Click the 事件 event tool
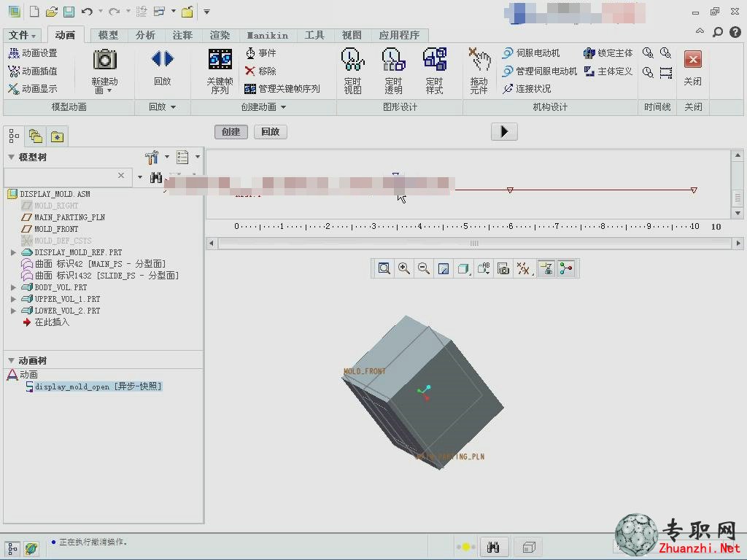747x560 pixels. pyautogui.click(x=260, y=52)
